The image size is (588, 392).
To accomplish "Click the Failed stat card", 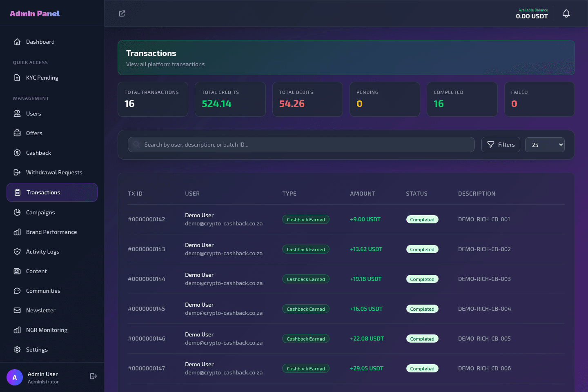I will [x=539, y=99].
